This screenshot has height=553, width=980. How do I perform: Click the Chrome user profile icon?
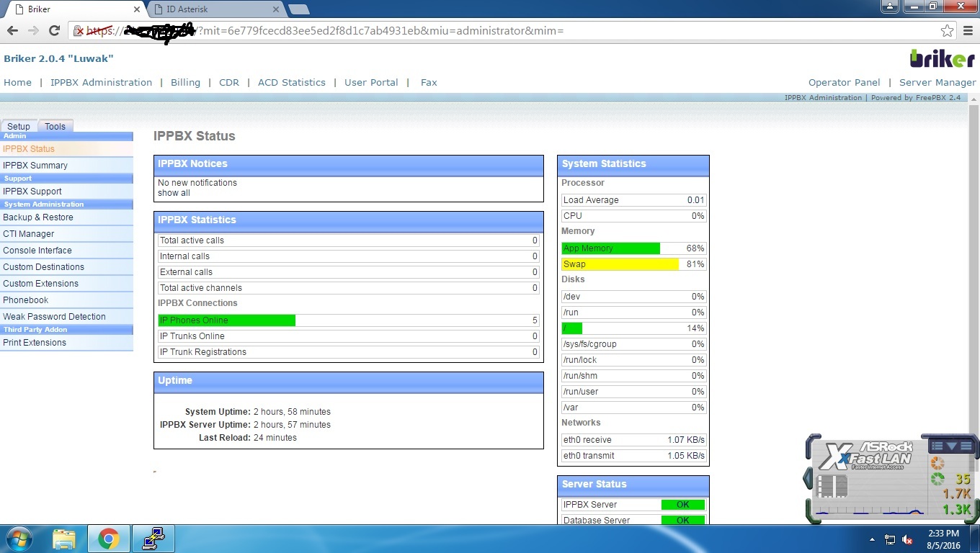coord(891,6)
